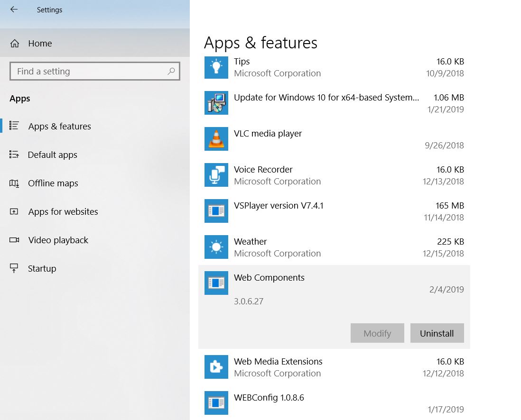
Task: Select Video playback settings
Action: [95, 240]
